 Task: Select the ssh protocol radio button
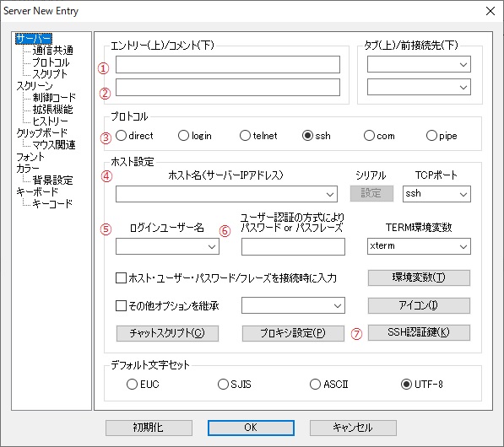point(307,136)
